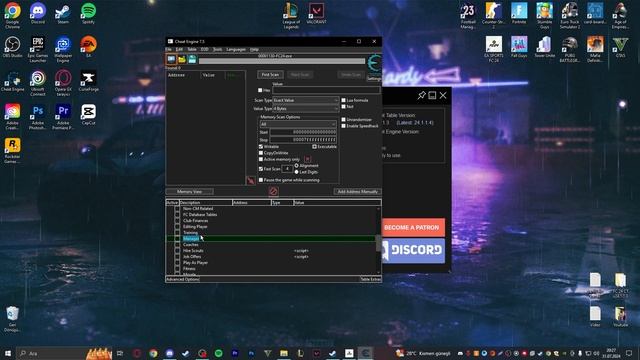Click the save floppy icon in Cheat Engine
Image resolution: width=640 pixels, height=360 pixels.
pyautogui.click(x=192, y=60)
